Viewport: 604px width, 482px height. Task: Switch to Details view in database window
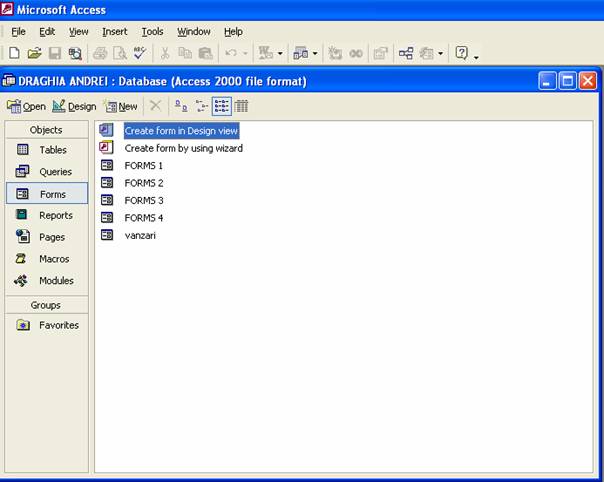(x=241, y=106)
